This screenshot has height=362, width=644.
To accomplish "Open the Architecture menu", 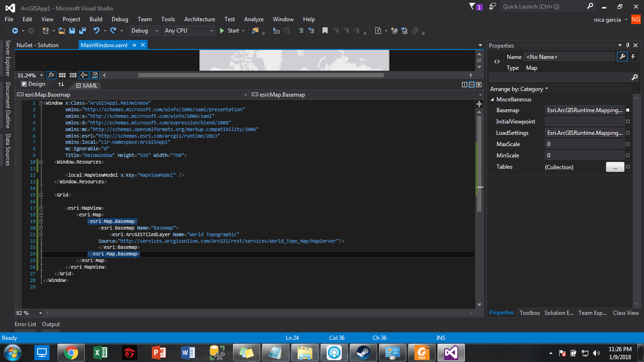I will click(x=199, y=19).
